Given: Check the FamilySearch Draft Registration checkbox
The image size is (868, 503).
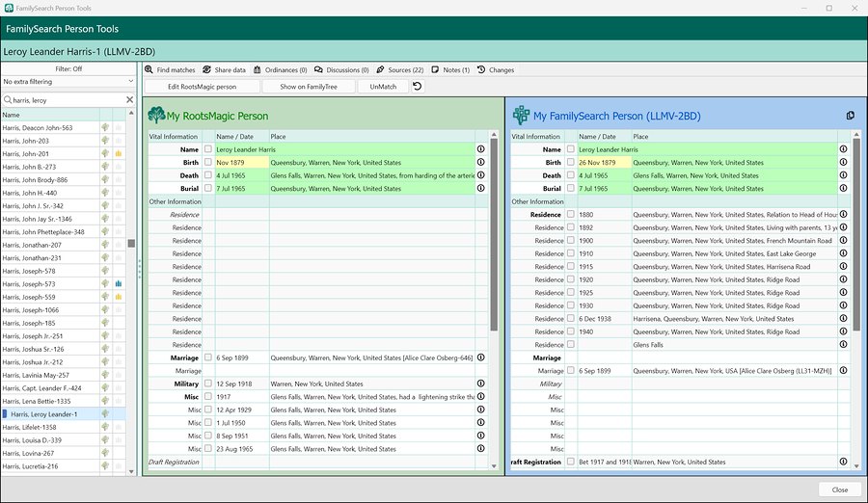Looking at the screenshot, I should coord(571,462).
